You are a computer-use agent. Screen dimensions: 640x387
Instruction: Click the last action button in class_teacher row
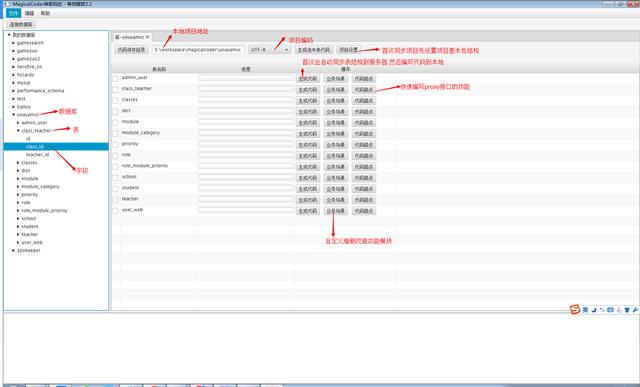tap(364, 89)
